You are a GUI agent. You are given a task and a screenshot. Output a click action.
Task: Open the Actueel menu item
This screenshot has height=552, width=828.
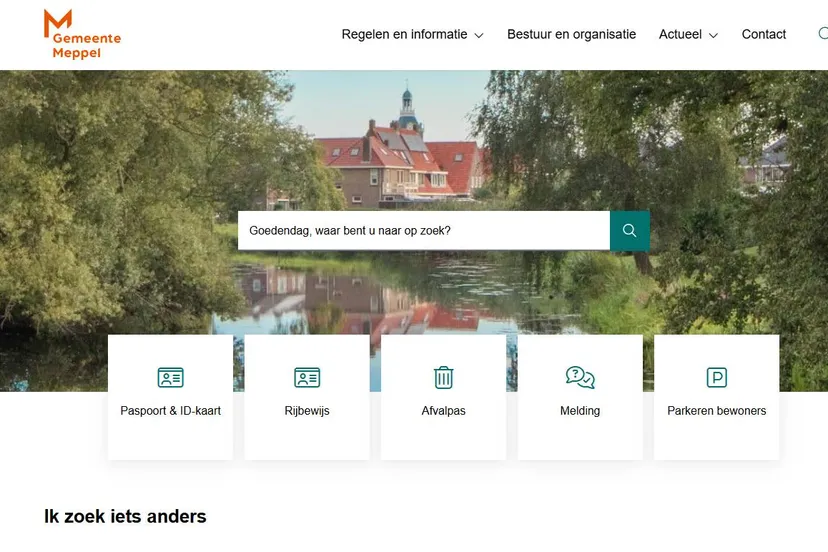(x=680, y=34)
